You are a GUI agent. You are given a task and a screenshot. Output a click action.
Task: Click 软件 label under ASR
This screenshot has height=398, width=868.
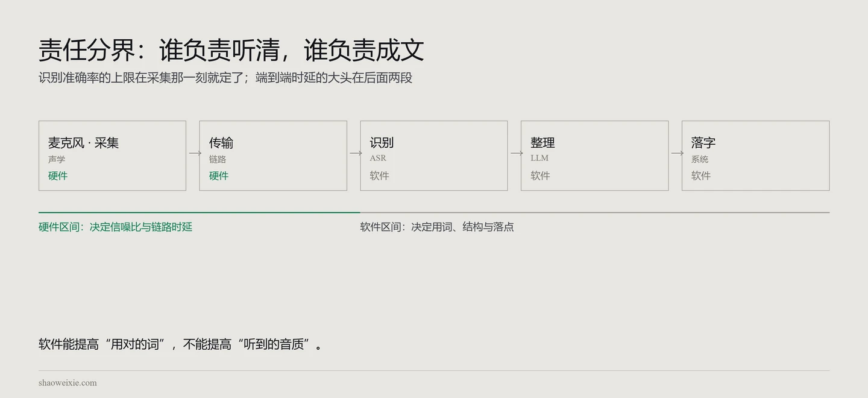[x=380, y=175]
